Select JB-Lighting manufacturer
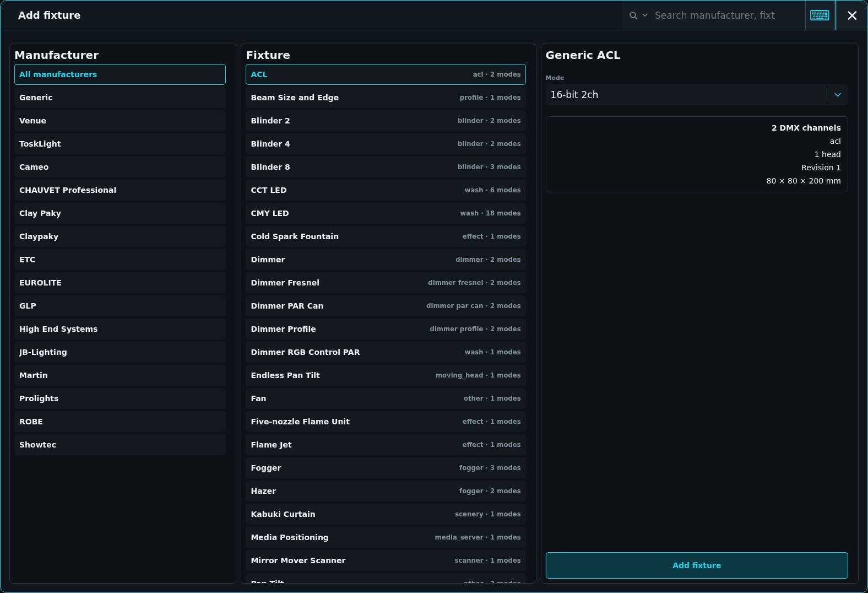The height and width of the screenshot is (593, 868). tap(120, 352)
